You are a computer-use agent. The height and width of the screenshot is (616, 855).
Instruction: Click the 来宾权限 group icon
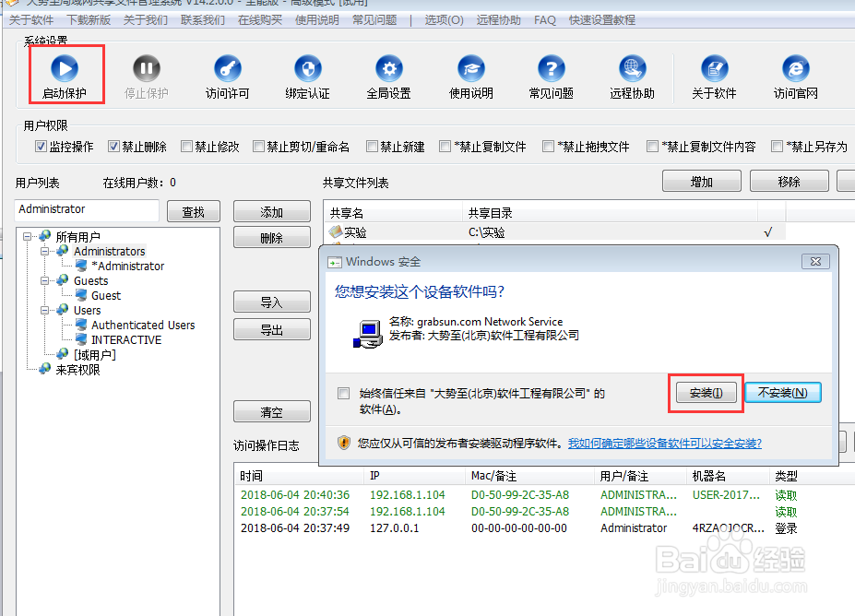click(x=44, y=369)
